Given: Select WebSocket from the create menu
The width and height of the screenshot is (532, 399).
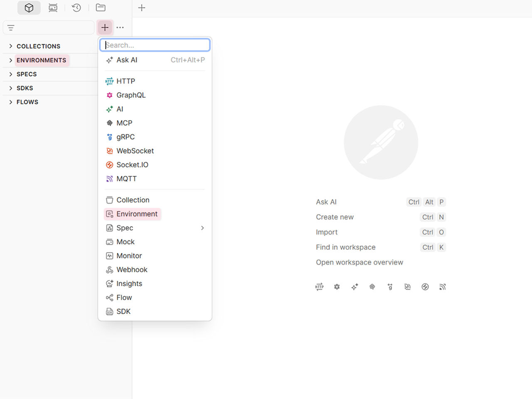Looking at the screenshot, I should point(155,151).
